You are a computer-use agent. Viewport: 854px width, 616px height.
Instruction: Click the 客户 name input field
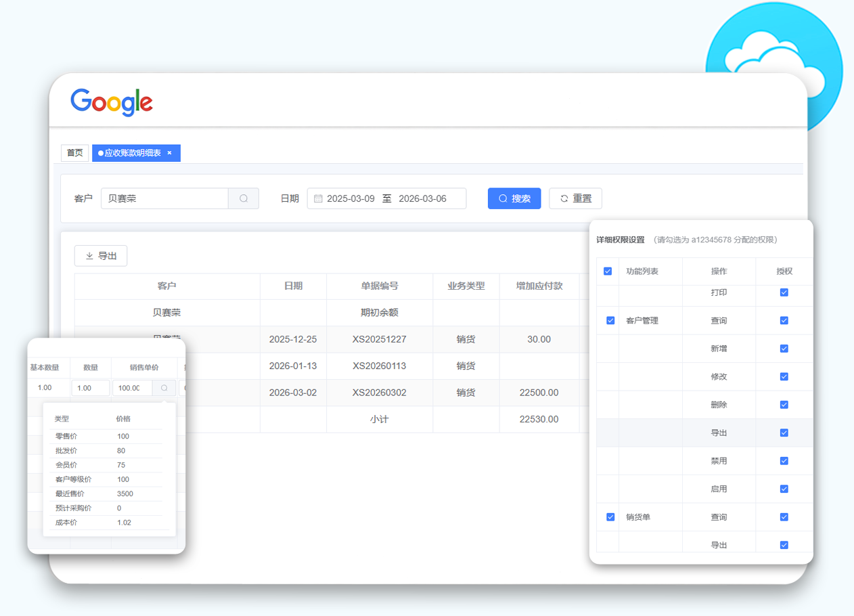(x=164, y=198)
